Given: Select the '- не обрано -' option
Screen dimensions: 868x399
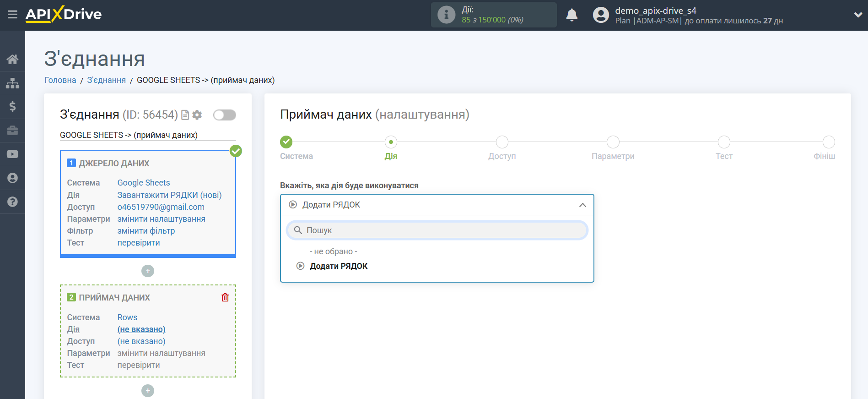Looking at the screenshot, I should 333,251.
